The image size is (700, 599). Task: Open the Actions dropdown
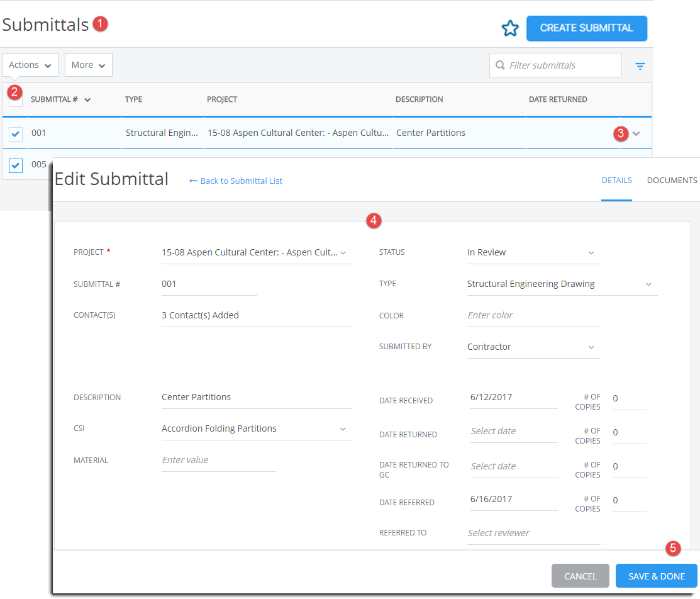(x=30, y=65)
